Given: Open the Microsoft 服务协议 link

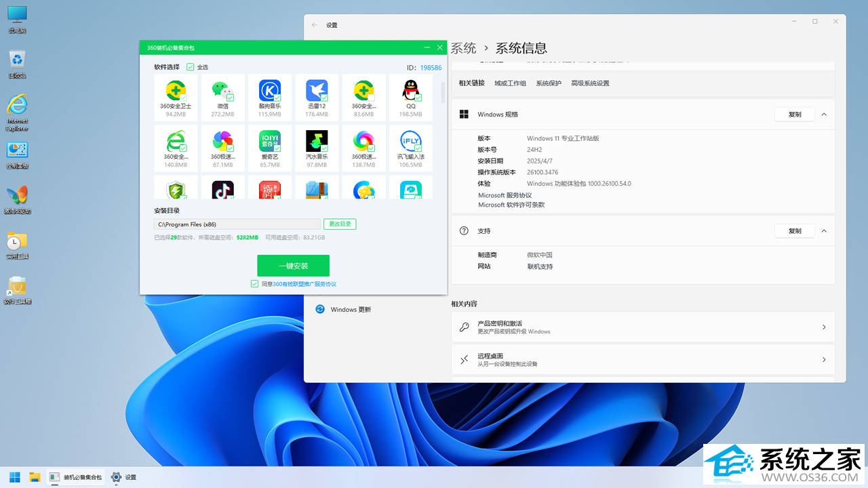Looking at the screenshot, I should coord(505,195).
